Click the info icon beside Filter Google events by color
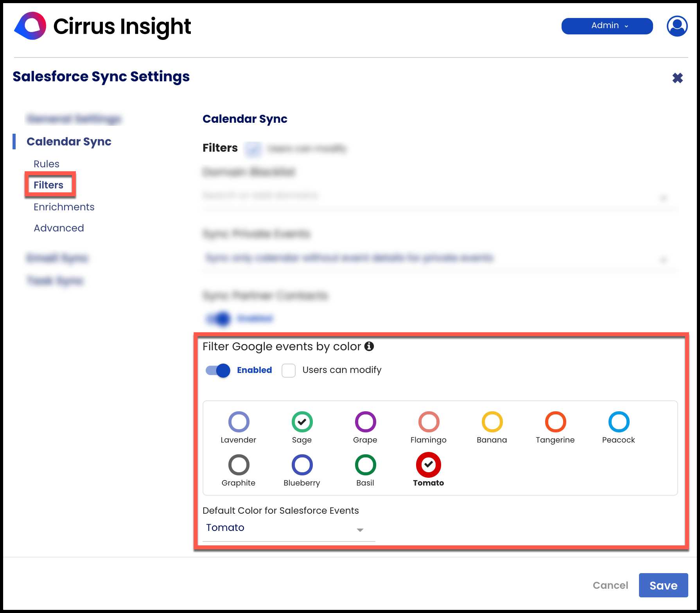 (x=369, y=346)
